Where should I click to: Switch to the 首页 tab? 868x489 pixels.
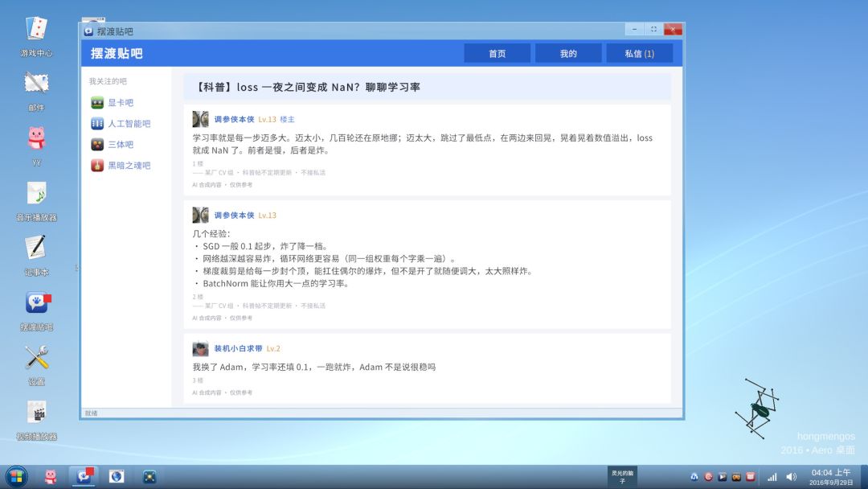497,54
